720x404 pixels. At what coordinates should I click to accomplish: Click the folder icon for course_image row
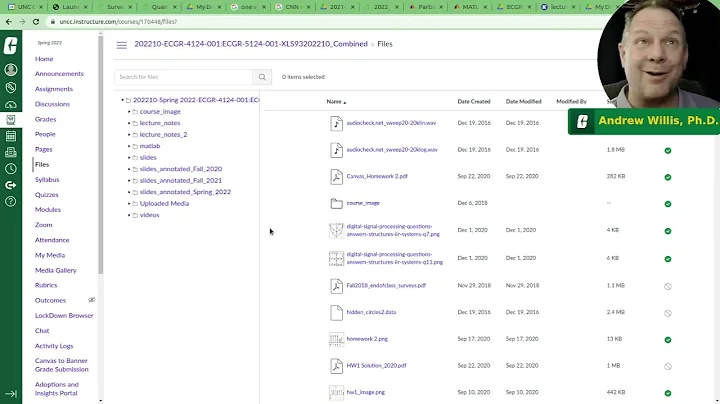[337, 203]
